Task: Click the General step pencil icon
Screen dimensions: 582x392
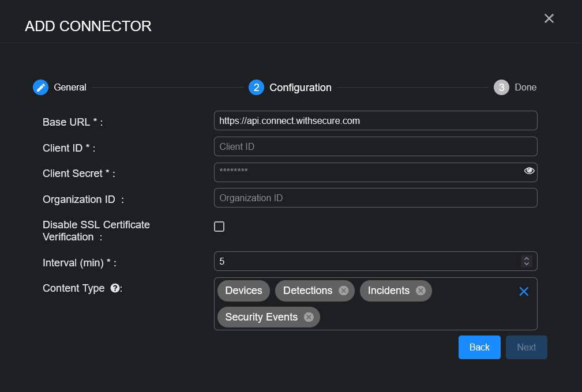Action: click(40, 87)
